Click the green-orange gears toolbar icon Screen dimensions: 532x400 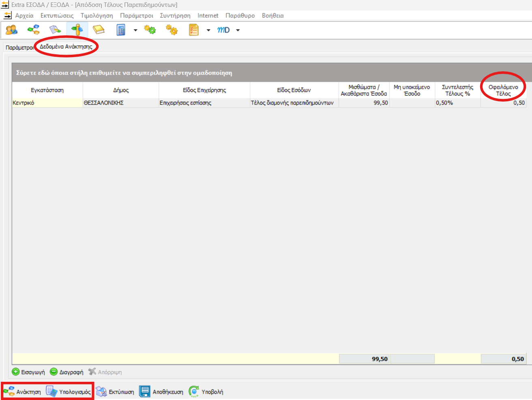pos(150,30)
